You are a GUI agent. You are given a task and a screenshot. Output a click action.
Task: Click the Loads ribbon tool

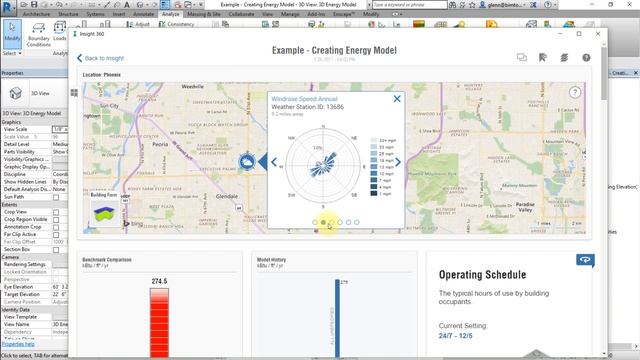coord(60,32)
